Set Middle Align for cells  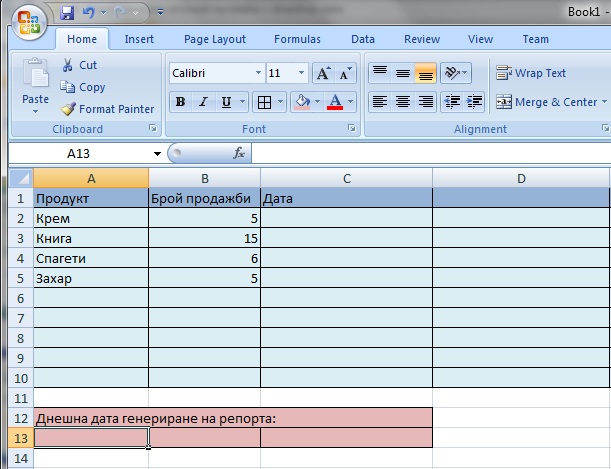tap(403, 73)
